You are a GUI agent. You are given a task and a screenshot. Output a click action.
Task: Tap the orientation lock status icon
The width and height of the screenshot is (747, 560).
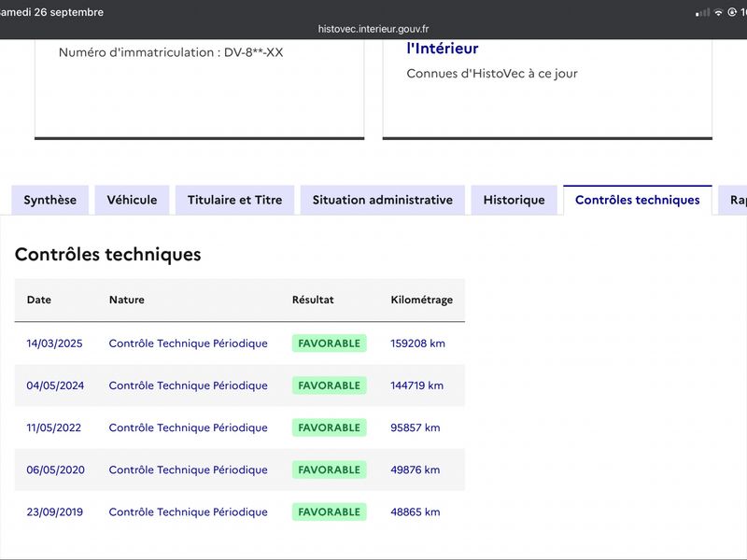[732, 12]
